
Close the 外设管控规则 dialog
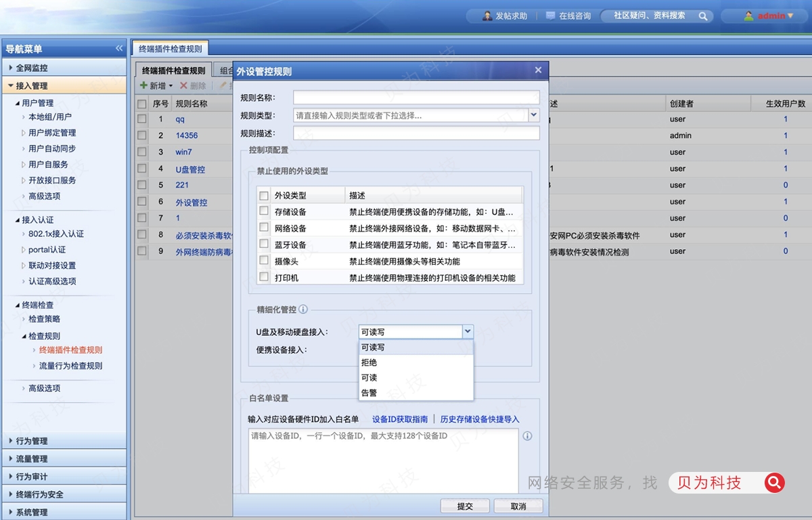[x=538, y=70]
